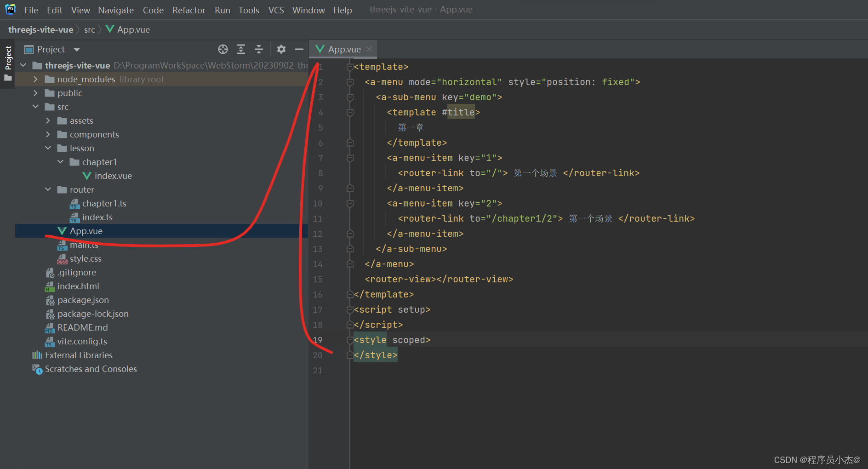Collapse the router folder

click(x=48, y=189)
